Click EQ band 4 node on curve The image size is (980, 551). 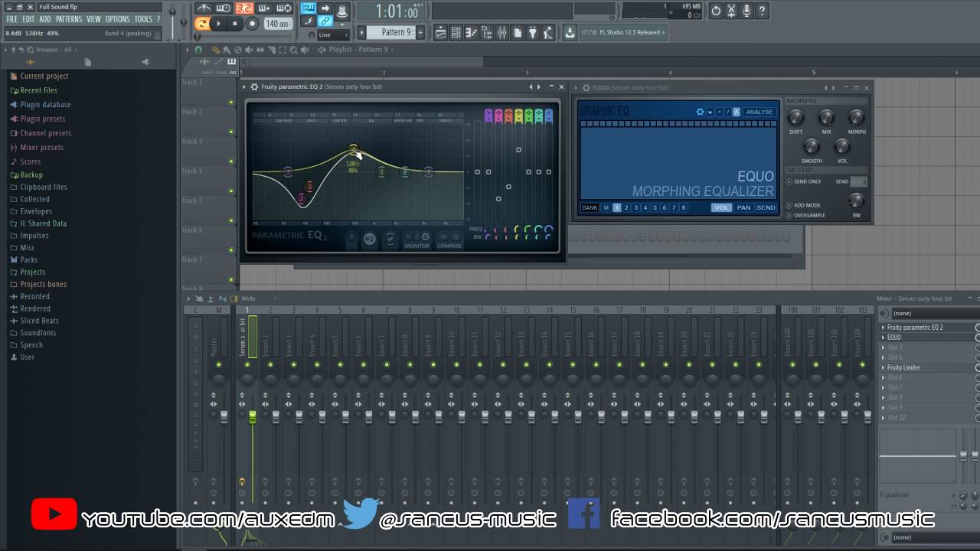point(353,148)
